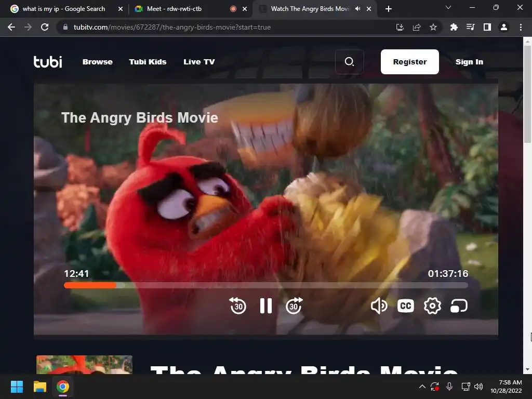This screenshot has width=532, height=399.
Task: Select the Angry Birds Movie tab
Action: 310,9
